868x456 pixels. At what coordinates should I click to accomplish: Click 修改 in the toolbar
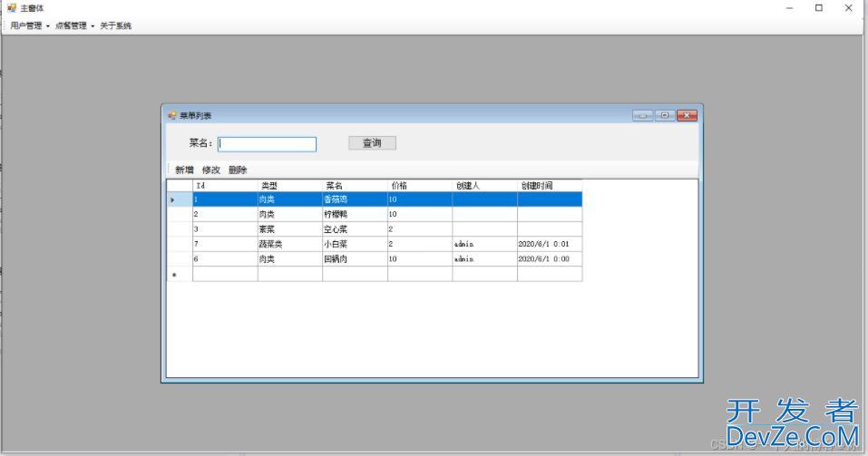(x=211, y=170)
